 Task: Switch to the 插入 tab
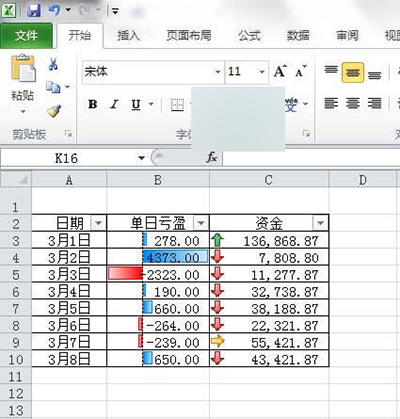pyautogui.click(x=128, y=36)
